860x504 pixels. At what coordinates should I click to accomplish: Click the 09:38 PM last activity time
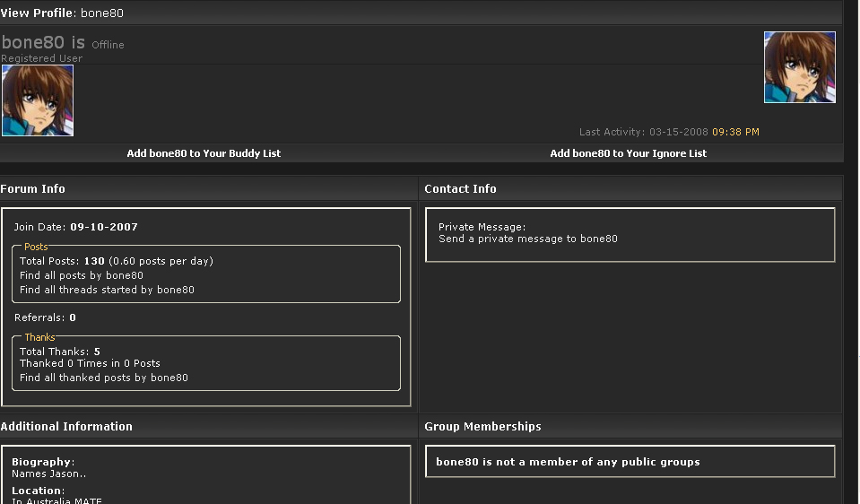[x=735, y=132]
